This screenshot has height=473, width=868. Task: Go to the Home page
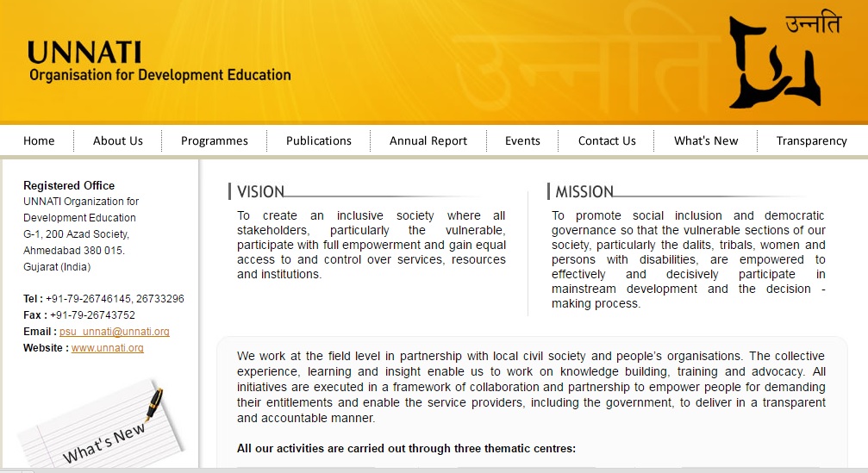39,140
